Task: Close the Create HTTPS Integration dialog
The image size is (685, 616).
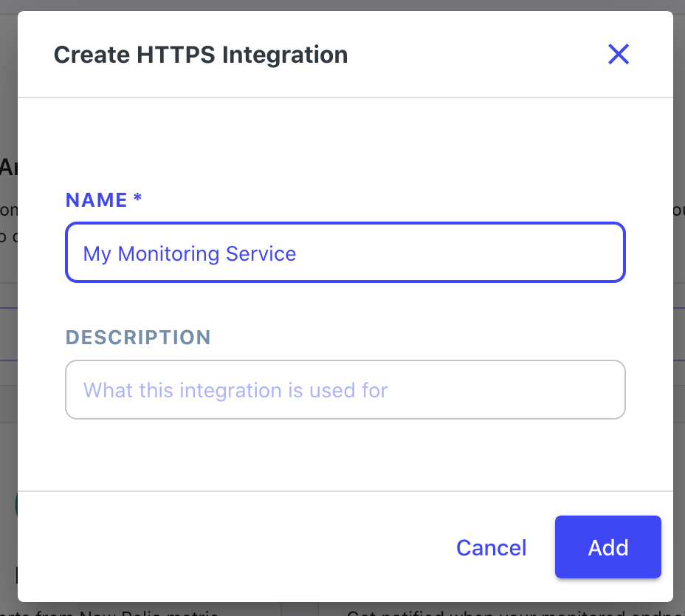Action: coord(618,54)
